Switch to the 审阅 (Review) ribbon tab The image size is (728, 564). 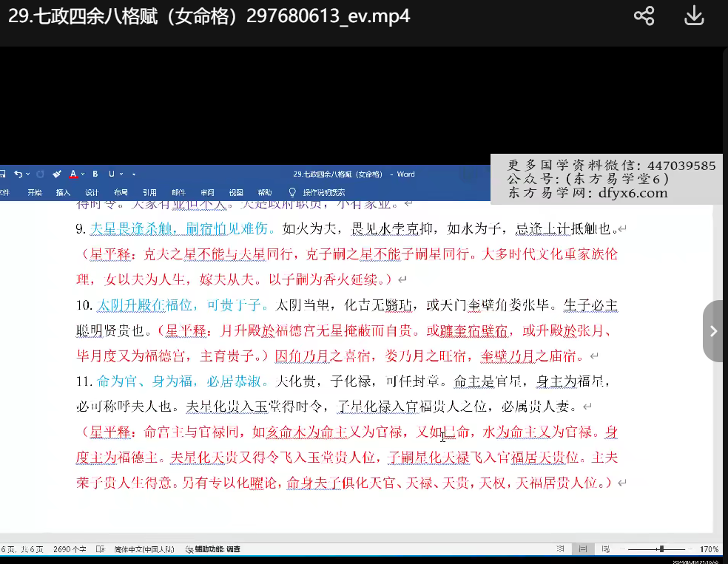click(207, 193)
